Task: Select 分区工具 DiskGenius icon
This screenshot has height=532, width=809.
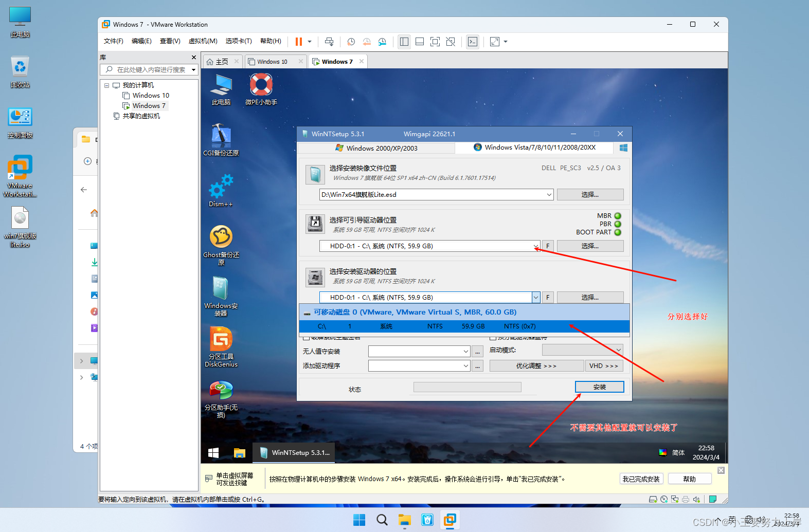Action: coord(221,347)
